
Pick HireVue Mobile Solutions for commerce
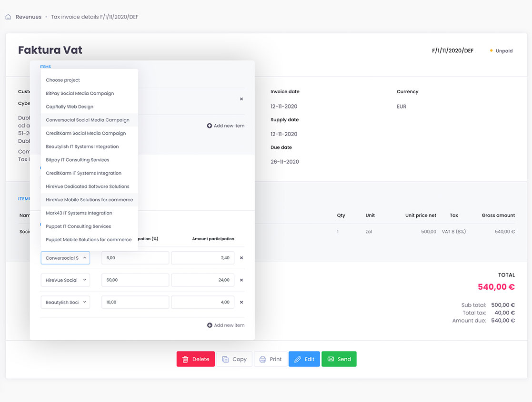coord(89,200)
